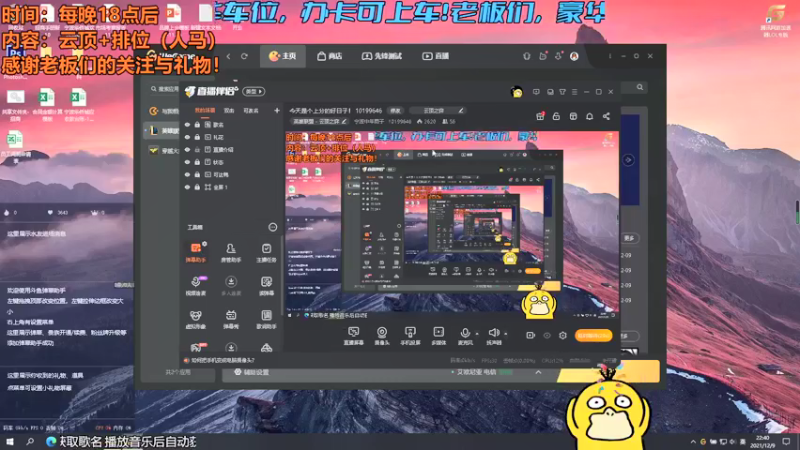This screenshot has width=800, height=450.
Task: Add 直播屏幕 screen capture source
Action: tap(354, 336)
